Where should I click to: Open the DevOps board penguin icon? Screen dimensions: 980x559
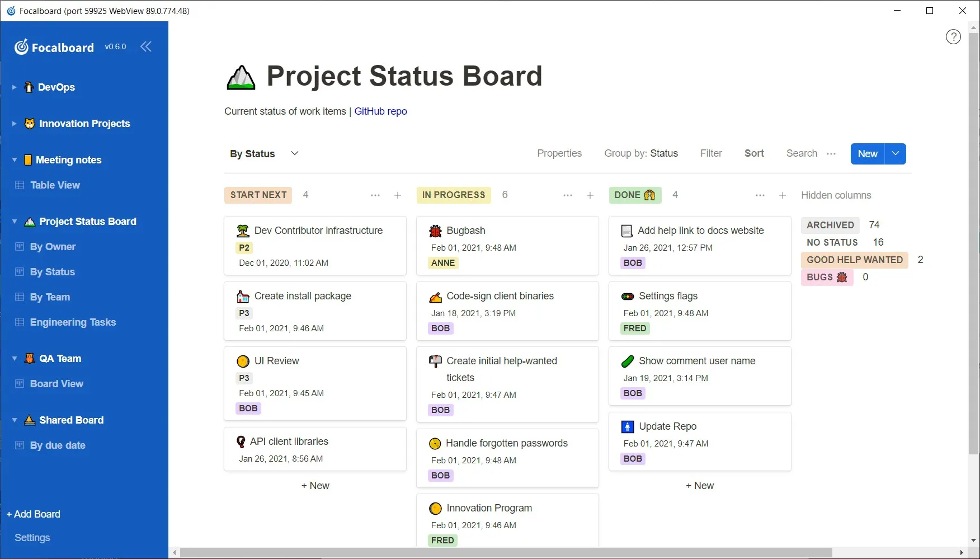[x=29, y=87]
